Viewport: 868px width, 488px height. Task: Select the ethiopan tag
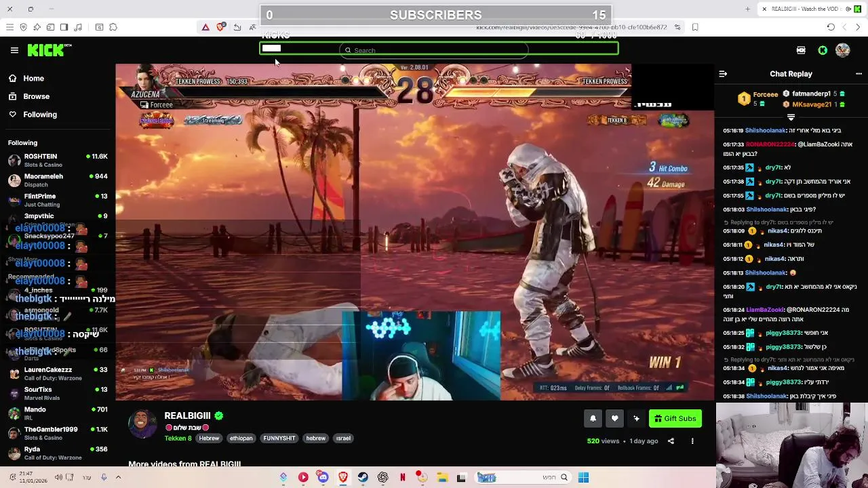point(241,438)
